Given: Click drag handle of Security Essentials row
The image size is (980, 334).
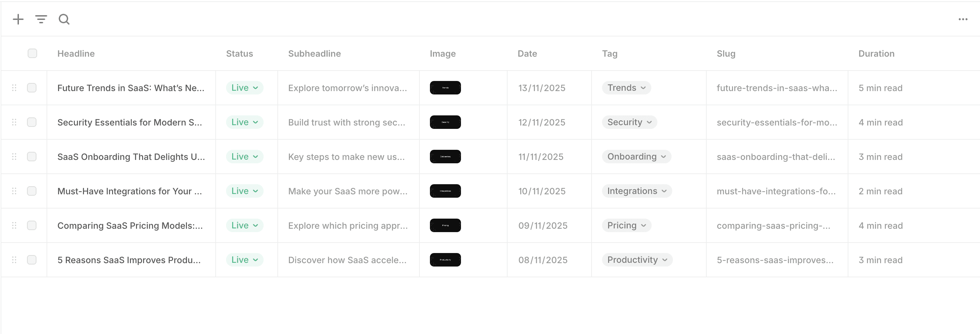Looking at the screenshot, I should pyautogui.click(x=14, y=122).
